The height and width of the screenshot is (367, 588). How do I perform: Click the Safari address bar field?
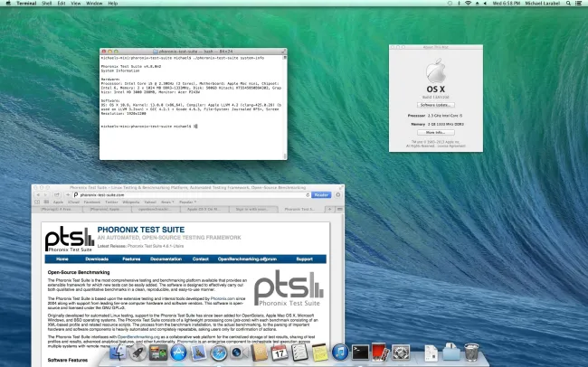tap(191, 195)
